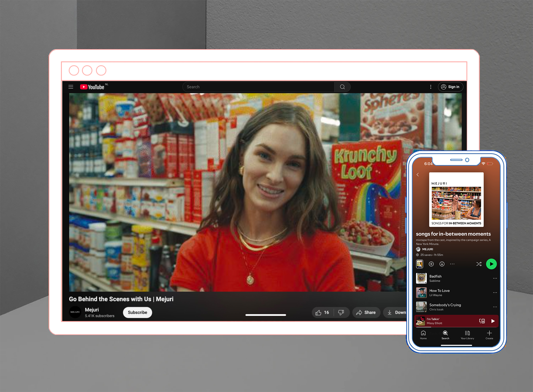Click inside the YouTube Search field
Screen dimensions: 533x392
[258, 87]
